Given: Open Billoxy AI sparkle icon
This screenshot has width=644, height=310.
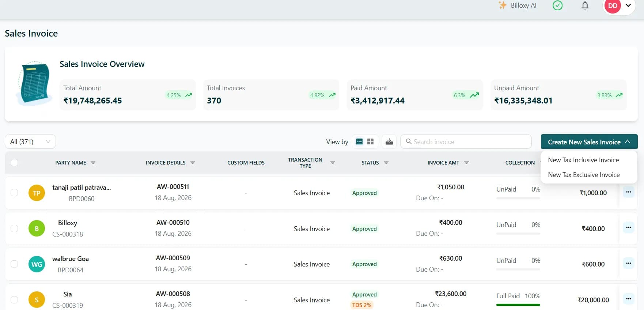Looking at the screenshot, I should pyautogui.click(x=503, y=5).
